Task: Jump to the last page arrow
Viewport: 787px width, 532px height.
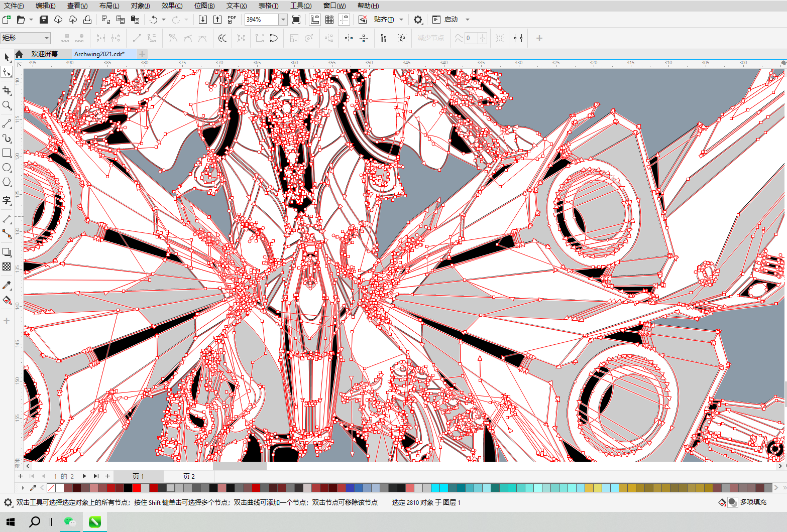Action: coord(96,476)
